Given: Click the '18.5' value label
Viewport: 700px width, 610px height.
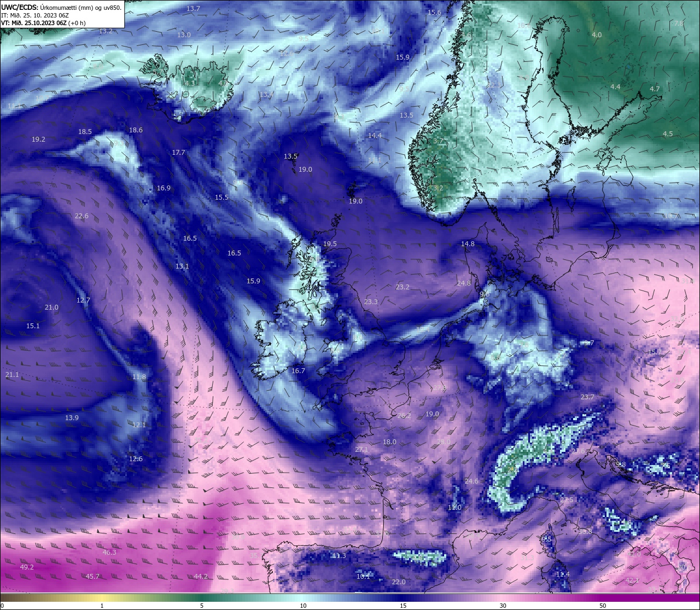Looking at the screenshot, I should [85, 132].
